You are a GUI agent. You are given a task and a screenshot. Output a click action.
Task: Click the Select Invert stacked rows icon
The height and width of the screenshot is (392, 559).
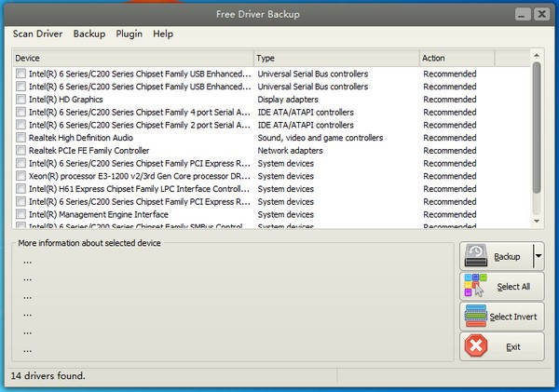(x=476, y=317)
